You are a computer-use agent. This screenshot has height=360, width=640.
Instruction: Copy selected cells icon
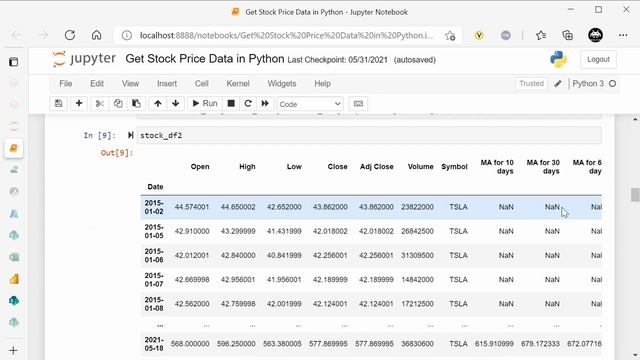(118, 104)
